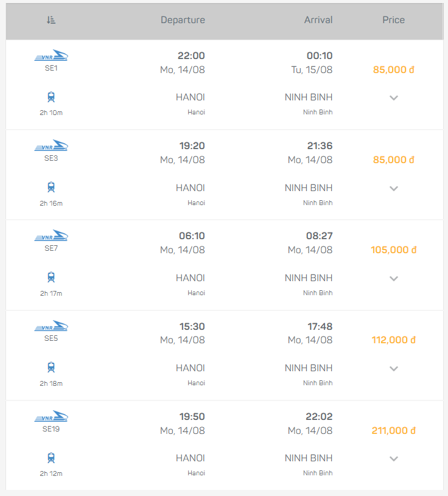448x496 pixels.
Task: Choose the 105,000 đ SE7 fare
Action: 393,250
